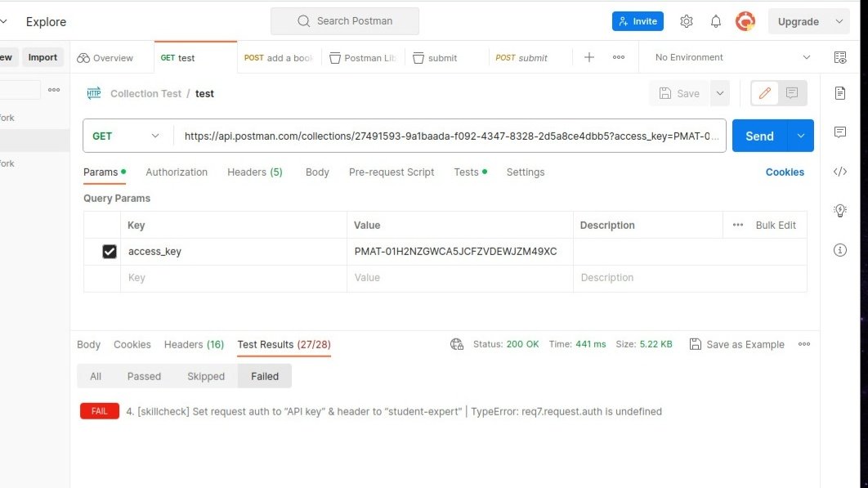Click inside the Search Postman field
Image resolution: width=868 pixels, height=488 pixels.
[344, 21]
